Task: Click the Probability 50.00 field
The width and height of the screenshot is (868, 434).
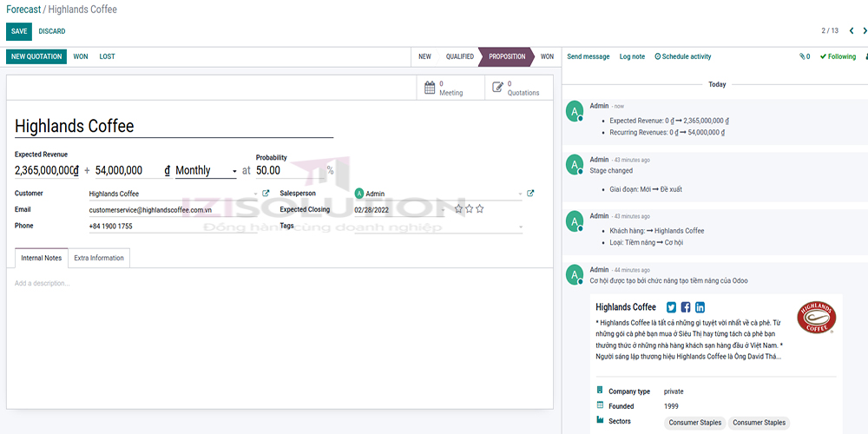Action: coord(291,170)
